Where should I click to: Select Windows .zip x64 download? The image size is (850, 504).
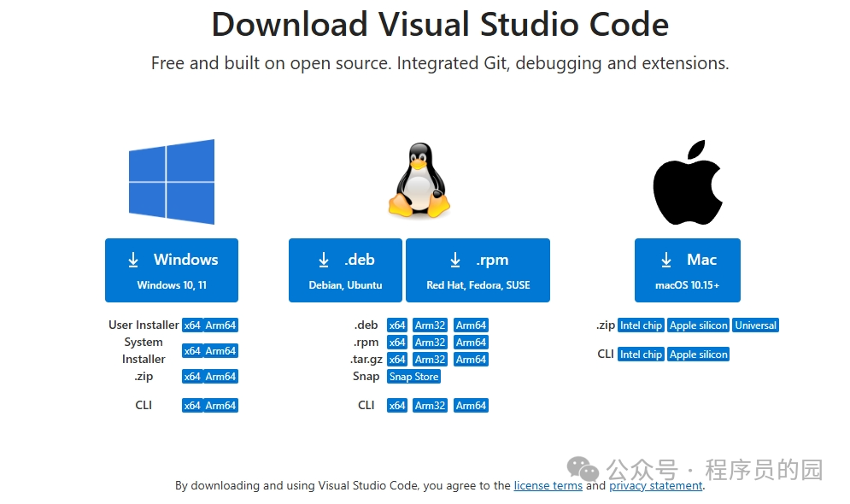(192, 376)
